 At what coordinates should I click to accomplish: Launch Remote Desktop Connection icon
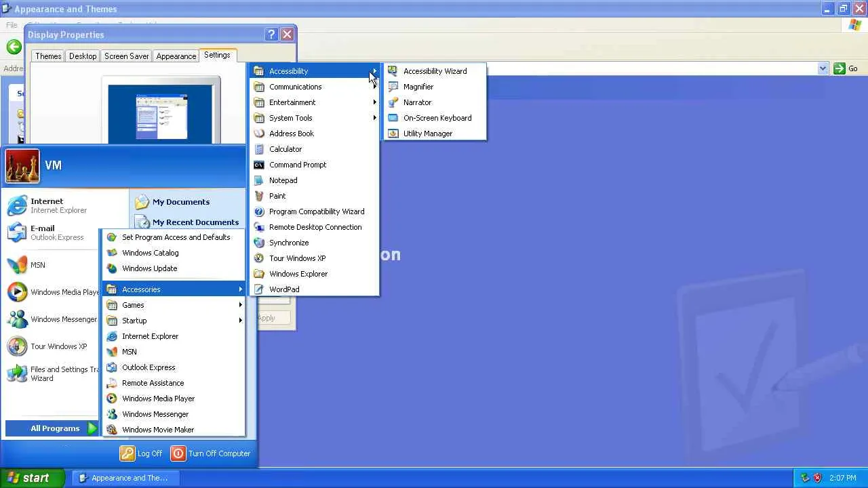(258, 227)
